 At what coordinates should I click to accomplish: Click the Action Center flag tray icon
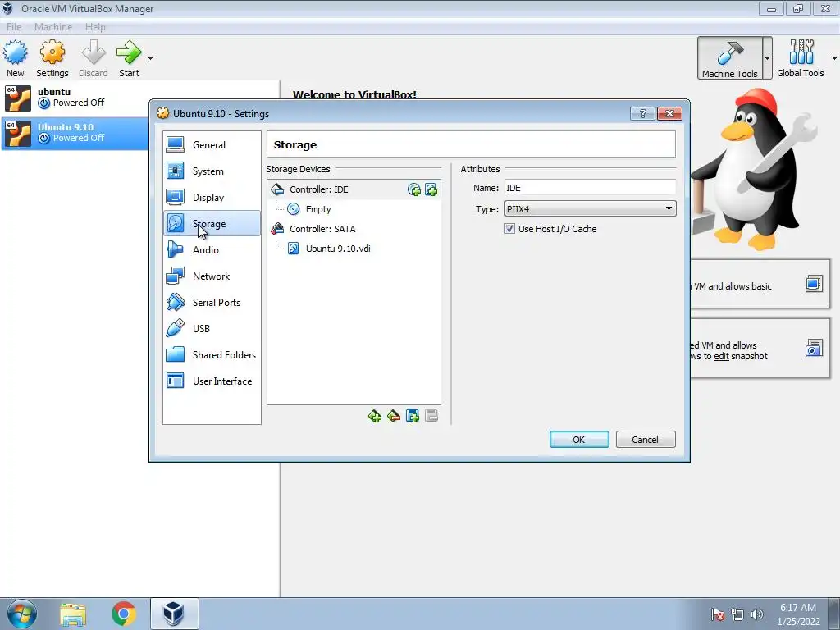(x=717, y=614)
